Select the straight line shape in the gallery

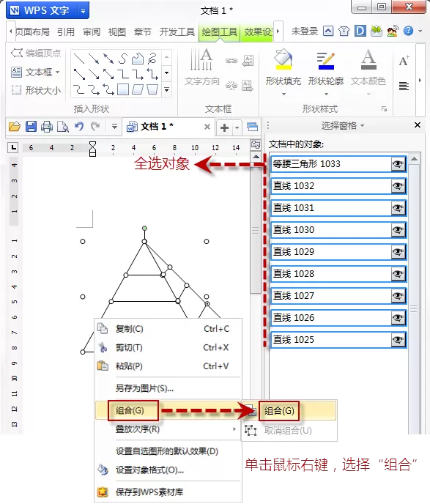[79, 59]
